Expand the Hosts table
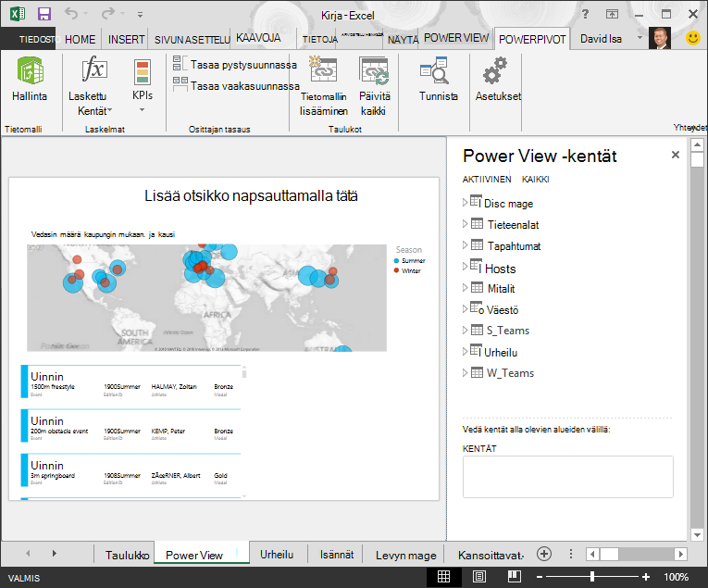Image resolution: width=708 pixels, height=588 pixels. [x=466, y=267]
